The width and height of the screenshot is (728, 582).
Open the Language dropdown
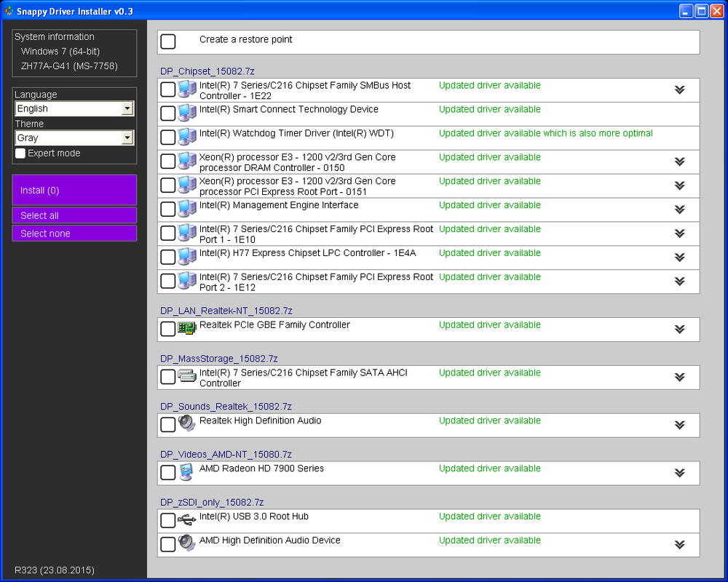[128, 108]
